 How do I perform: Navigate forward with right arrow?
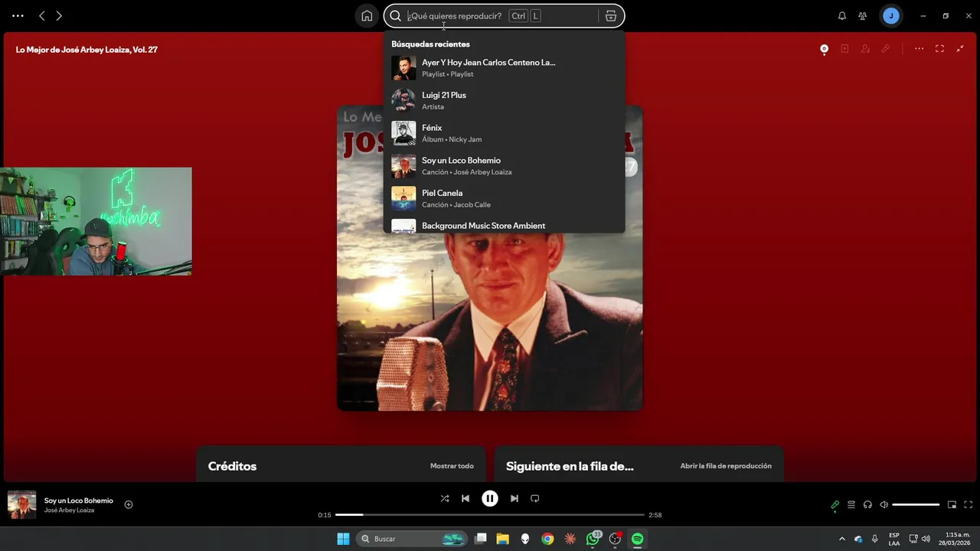pyautogui.click(x=59, y=16)
